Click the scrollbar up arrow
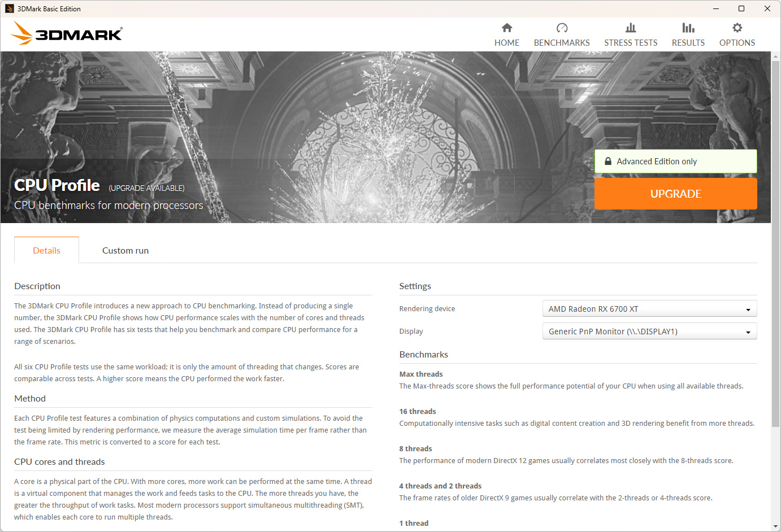781x532 pixels. (x=776, y=56)
